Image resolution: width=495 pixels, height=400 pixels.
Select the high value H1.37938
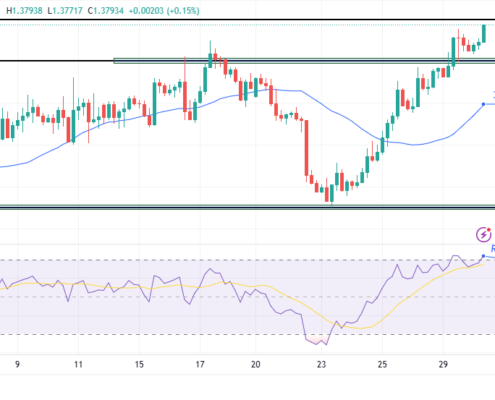(x=24, y=11)
